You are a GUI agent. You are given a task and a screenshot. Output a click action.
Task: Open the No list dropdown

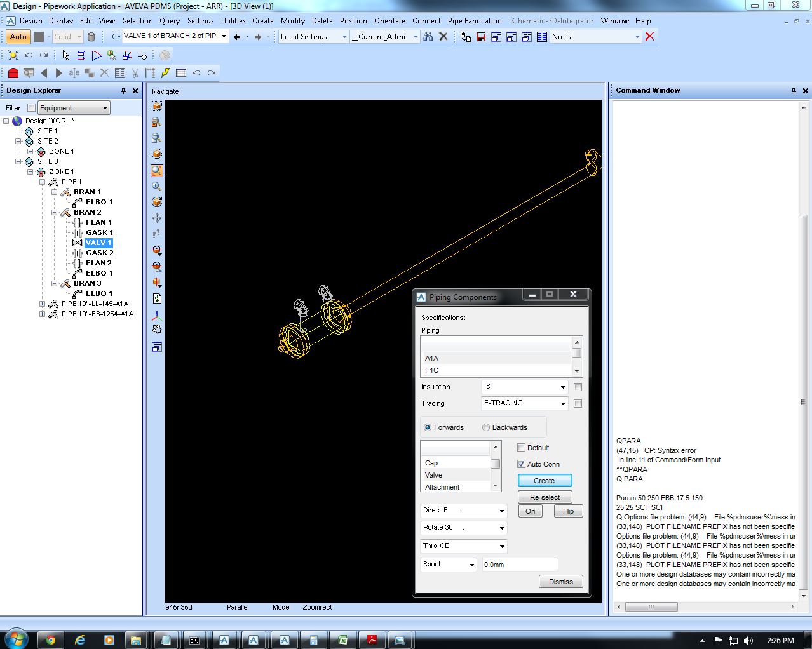tap(596, 37)
